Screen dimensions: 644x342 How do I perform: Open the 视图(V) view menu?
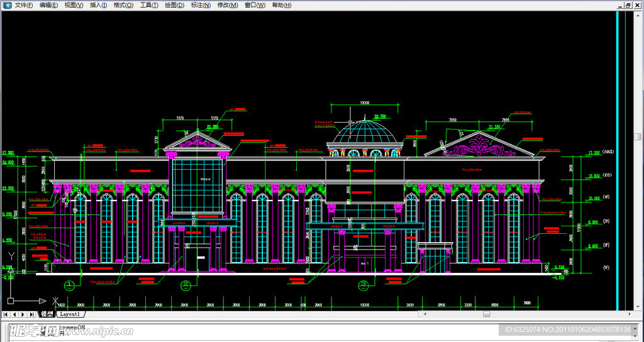[74, 5]
